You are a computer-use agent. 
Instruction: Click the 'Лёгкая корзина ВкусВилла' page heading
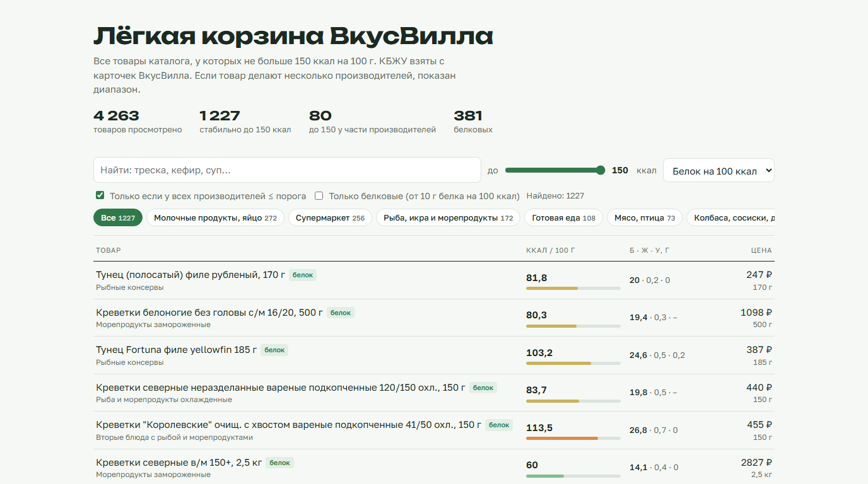(293, 37)
